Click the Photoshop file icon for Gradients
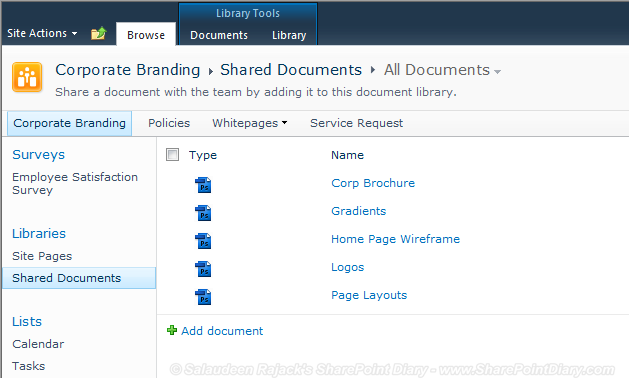This screenshot has height=378, width=629. pos(203,213)
